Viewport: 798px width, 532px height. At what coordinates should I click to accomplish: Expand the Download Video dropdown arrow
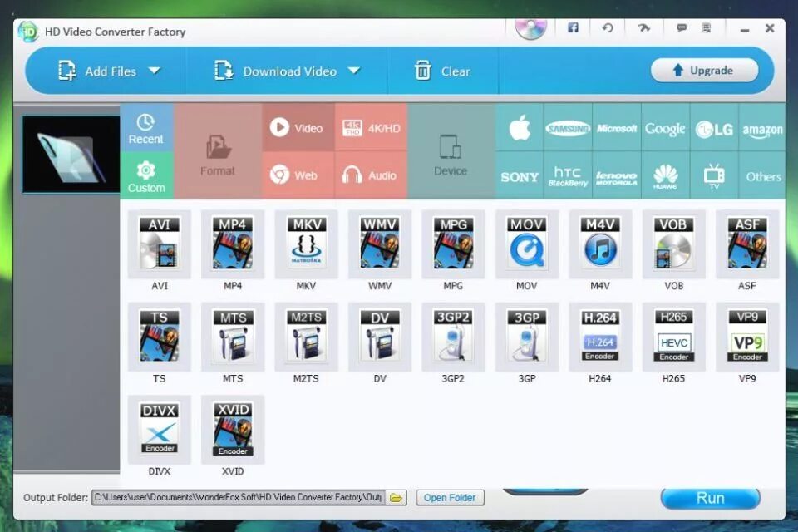pyautogui.click(x=354, y=71)
